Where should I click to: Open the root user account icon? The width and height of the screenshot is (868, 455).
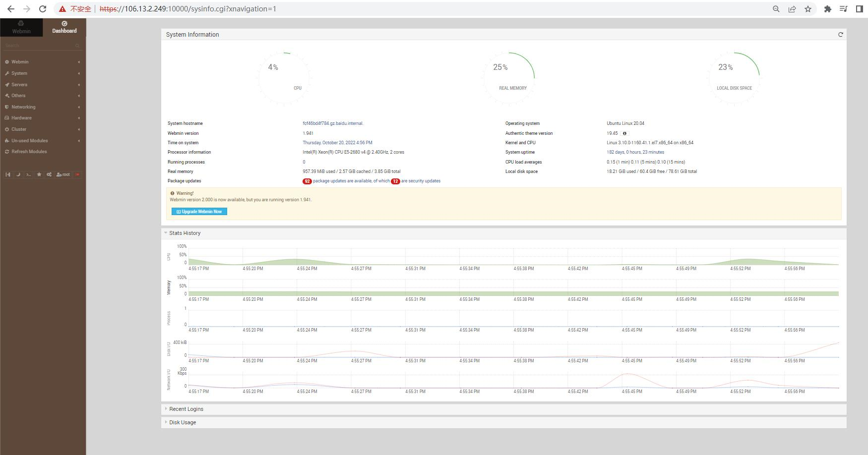pos(62,174)
